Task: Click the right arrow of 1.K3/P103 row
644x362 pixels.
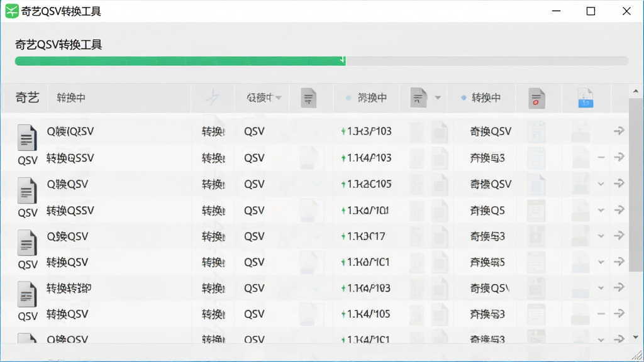Action: tap(619, 131)
